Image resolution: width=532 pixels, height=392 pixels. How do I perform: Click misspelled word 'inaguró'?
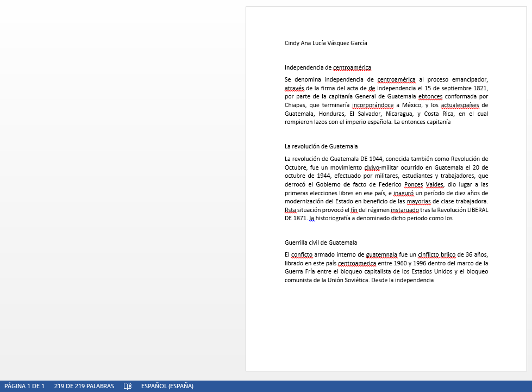(403, 193)
